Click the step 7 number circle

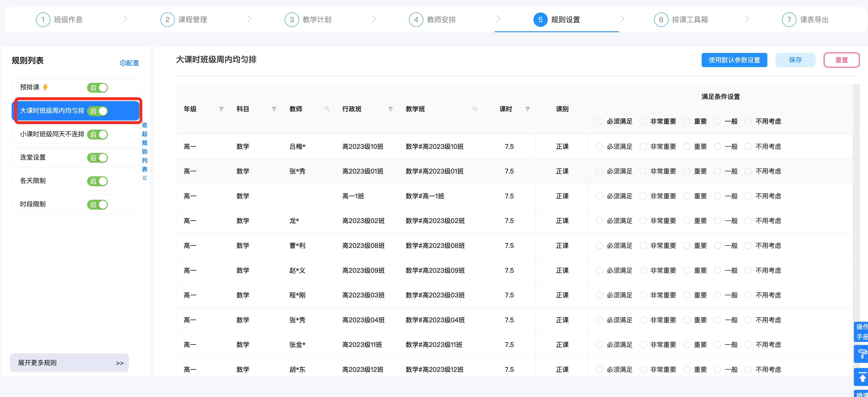tap(789, 19)
